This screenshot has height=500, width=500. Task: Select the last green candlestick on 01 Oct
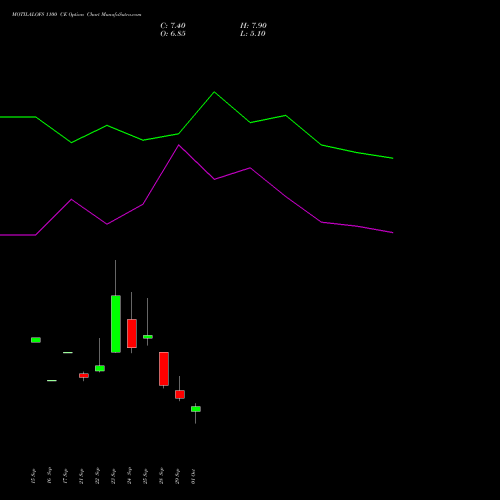click(196, 409)
